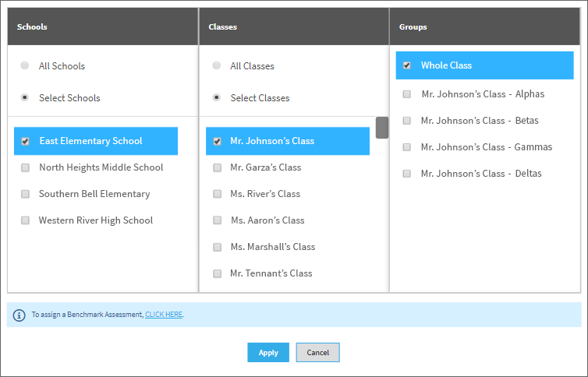This screenshot has height=377, width=588.
Task: Click the Classes list scrollbar thumb
Action: click(382, 128)
